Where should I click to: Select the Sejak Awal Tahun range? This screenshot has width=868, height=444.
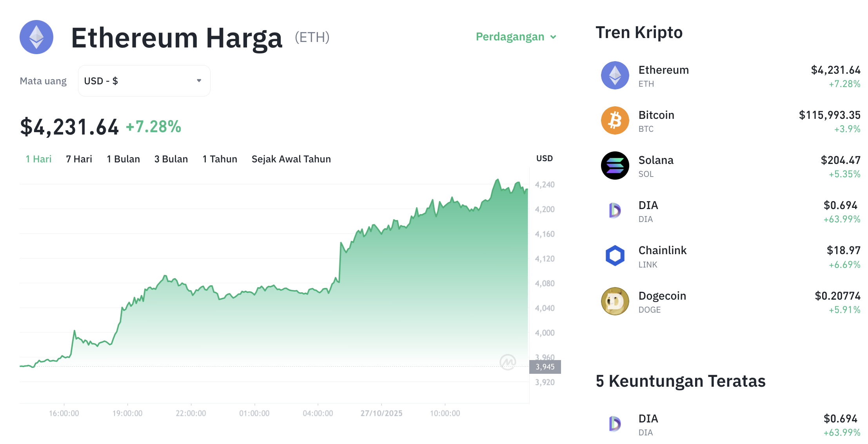point(291,159)
